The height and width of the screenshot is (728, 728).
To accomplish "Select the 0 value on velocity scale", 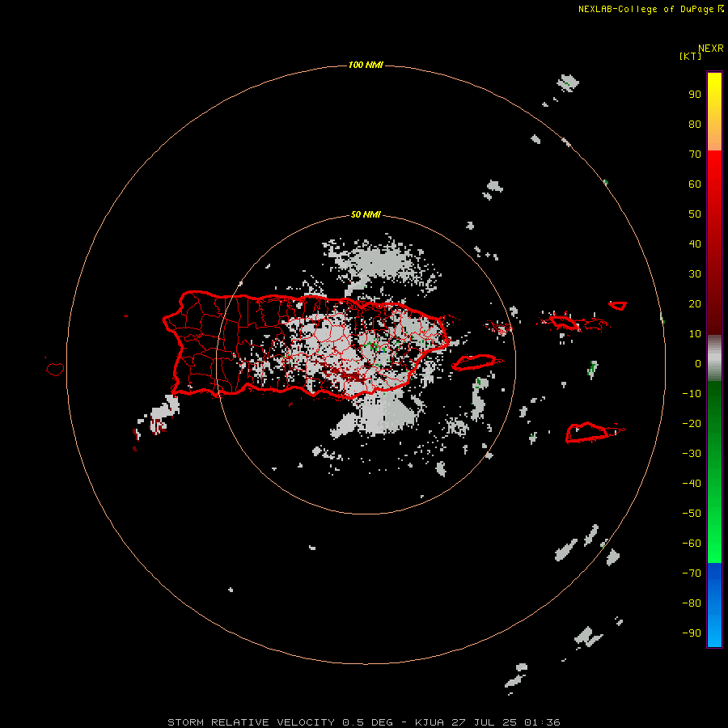I will point(698,364).
